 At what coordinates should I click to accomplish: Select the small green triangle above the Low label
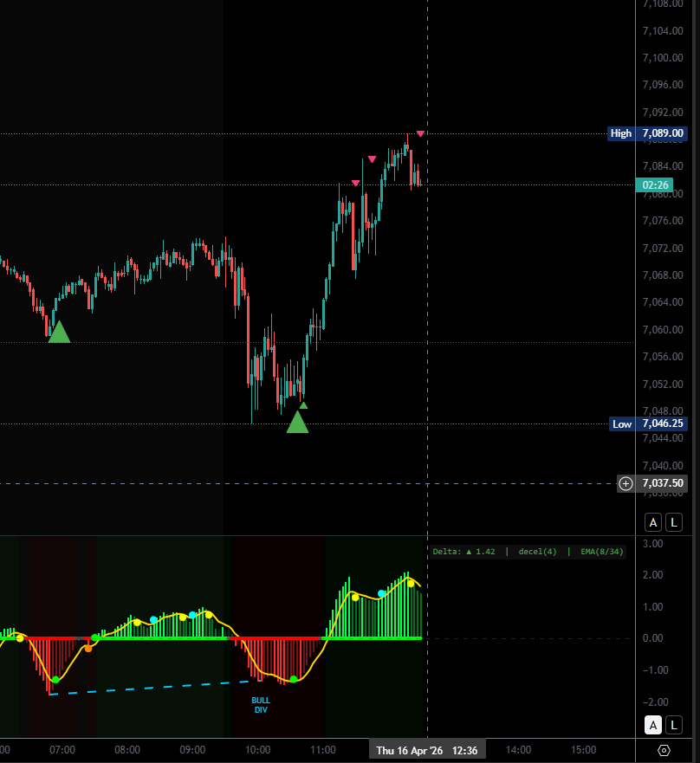click(303, 404)
